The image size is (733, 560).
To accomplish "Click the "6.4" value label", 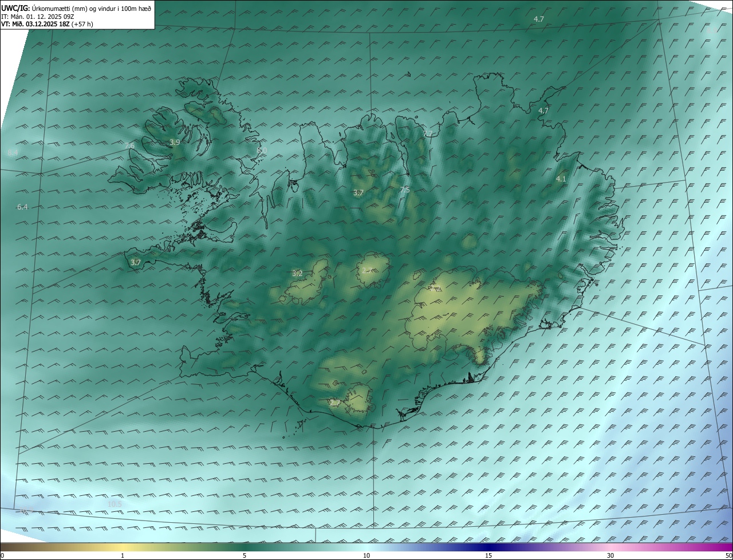I will [x=22, y=207].
